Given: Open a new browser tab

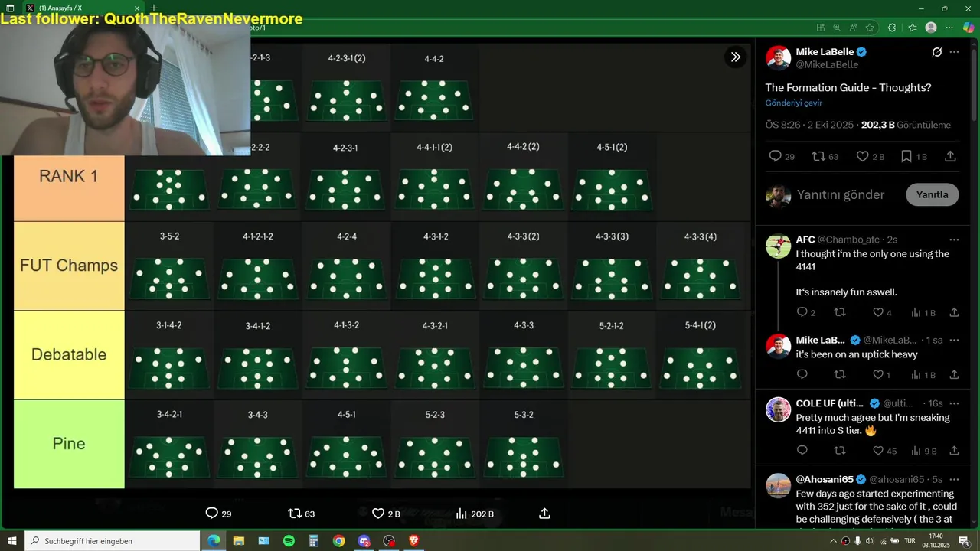Looking at the screenshot, I should pyautogui.click(x=153, y=8).
